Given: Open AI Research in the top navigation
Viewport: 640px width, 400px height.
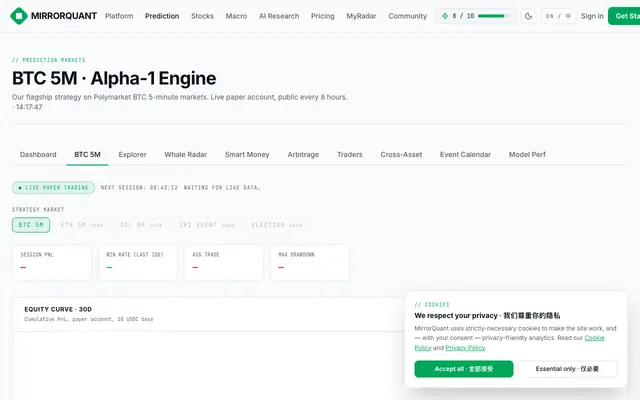Looking at the screenshot, I should coord(279,16).
